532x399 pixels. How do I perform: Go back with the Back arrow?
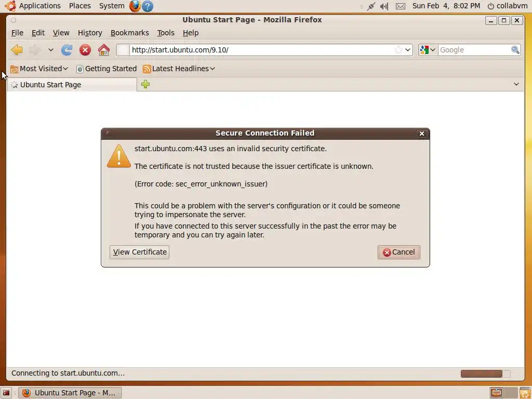click(x=17, y=50)
